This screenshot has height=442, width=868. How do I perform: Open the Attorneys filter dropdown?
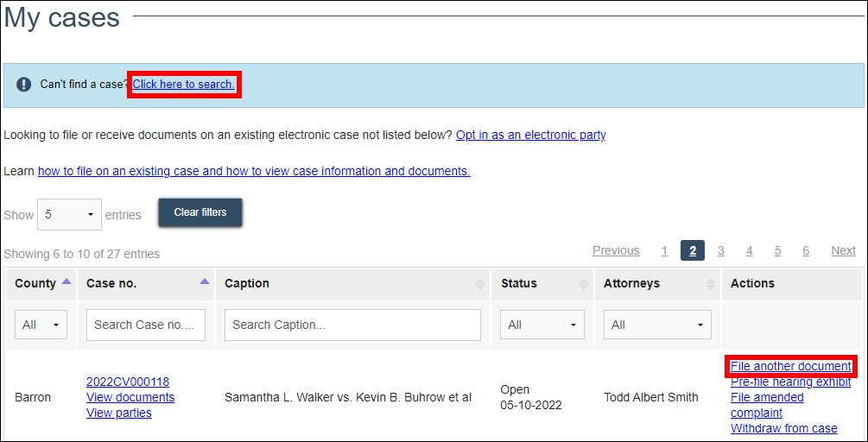click(x=656, y=325)
